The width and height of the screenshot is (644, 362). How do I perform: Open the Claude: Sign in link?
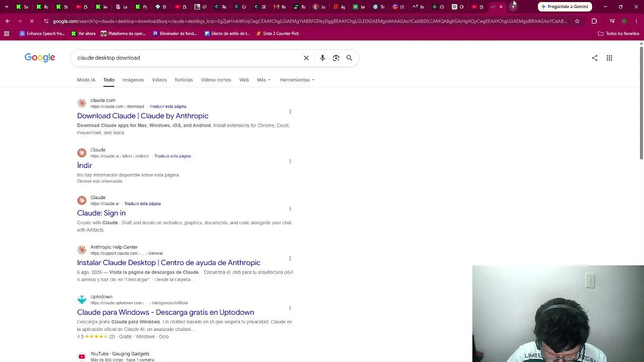[x=101, y=213]
